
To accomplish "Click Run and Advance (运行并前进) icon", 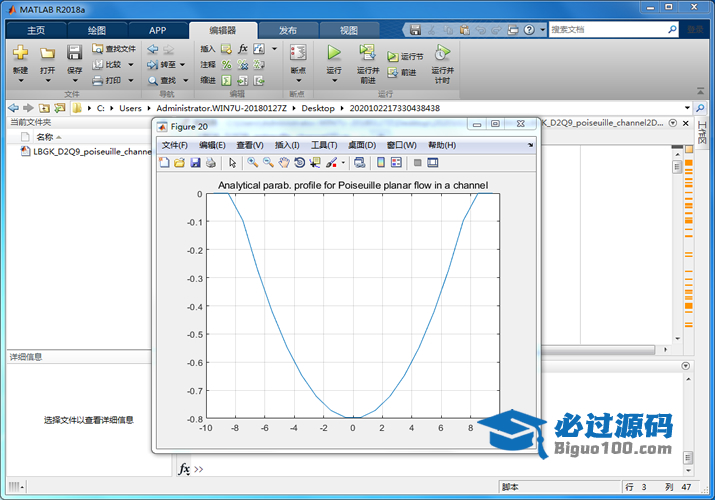I will click(367, 53).
